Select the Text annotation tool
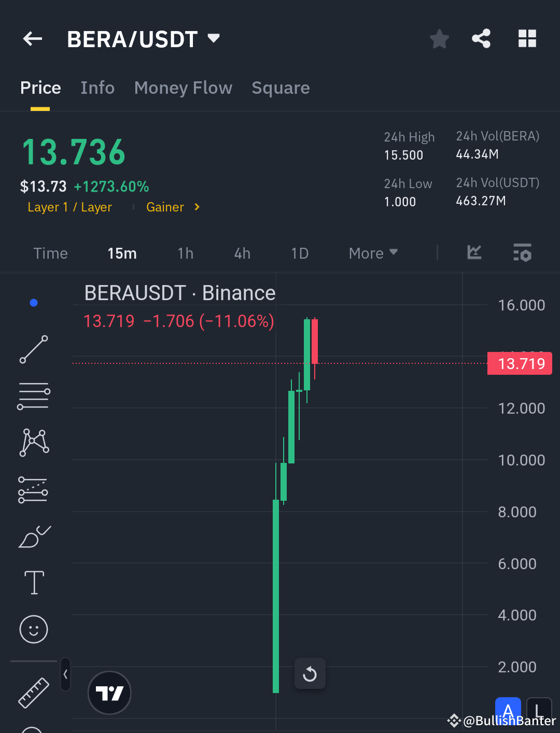The height and width of the screenshot is (733, 560). (33, 582)
